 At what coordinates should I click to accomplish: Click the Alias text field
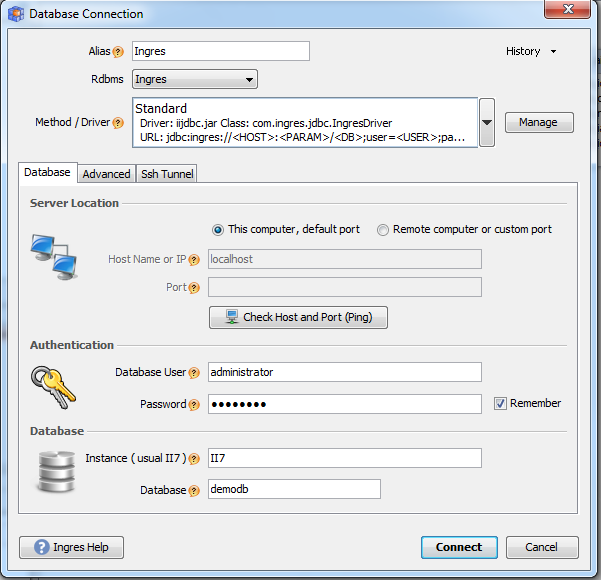coord(221,51)
